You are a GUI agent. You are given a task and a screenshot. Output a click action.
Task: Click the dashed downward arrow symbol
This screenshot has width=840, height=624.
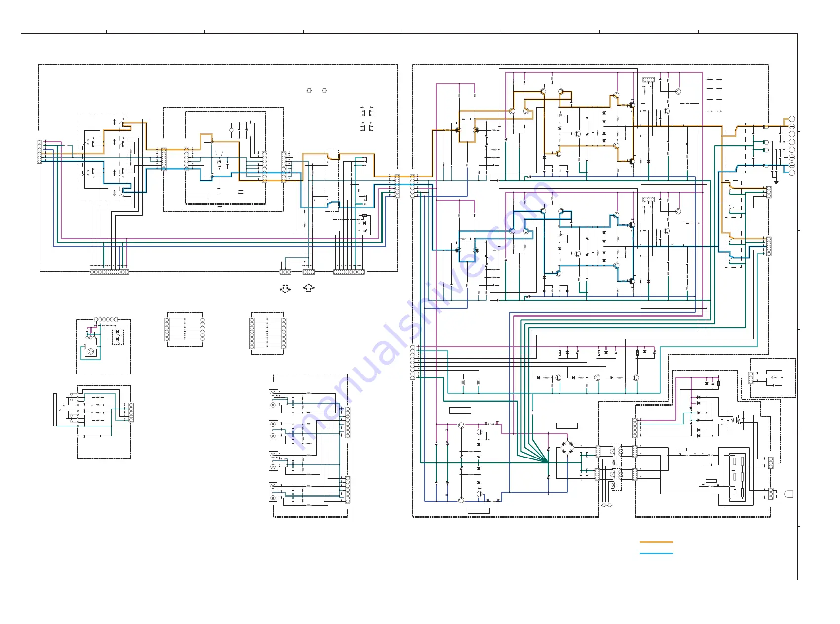(285, 289)
